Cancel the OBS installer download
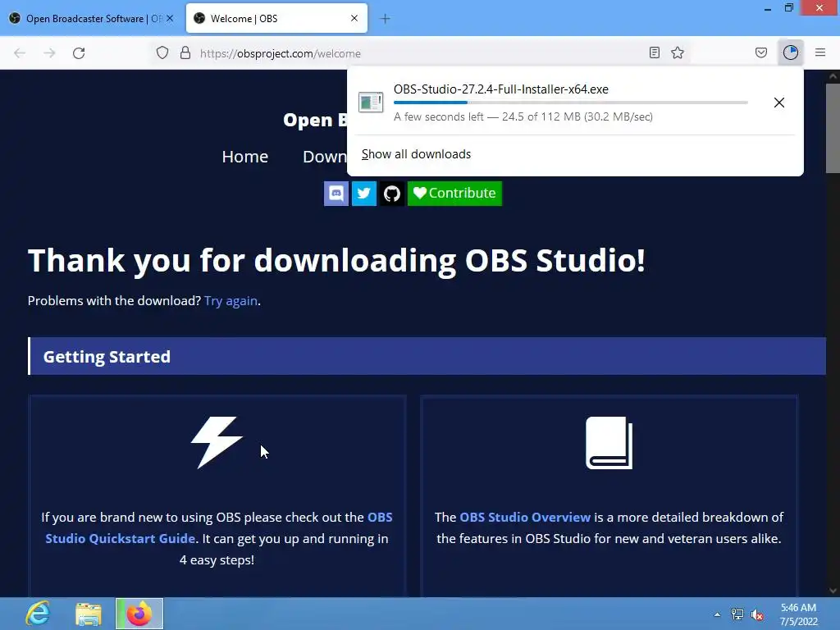840x630 pixels. coord(779,103)
